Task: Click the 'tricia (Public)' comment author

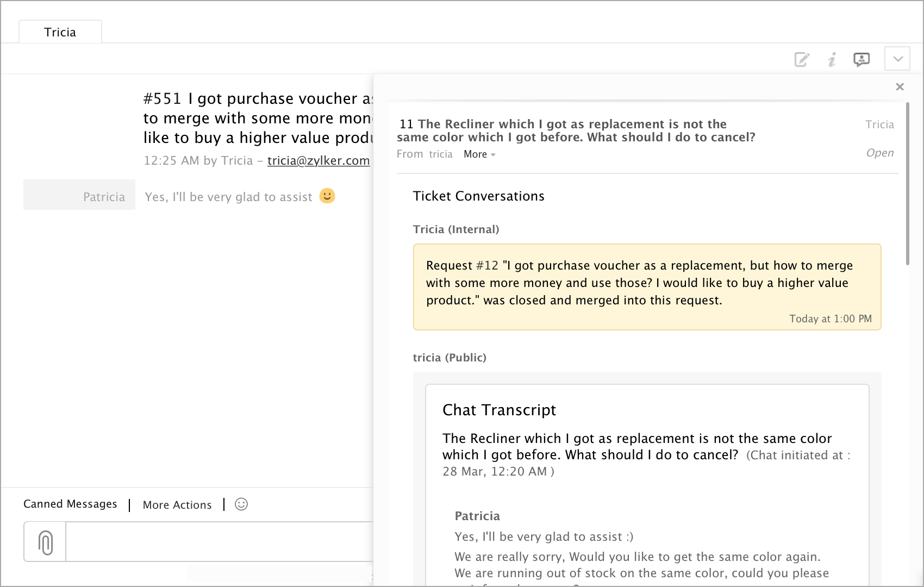Action: click(449, 358)
